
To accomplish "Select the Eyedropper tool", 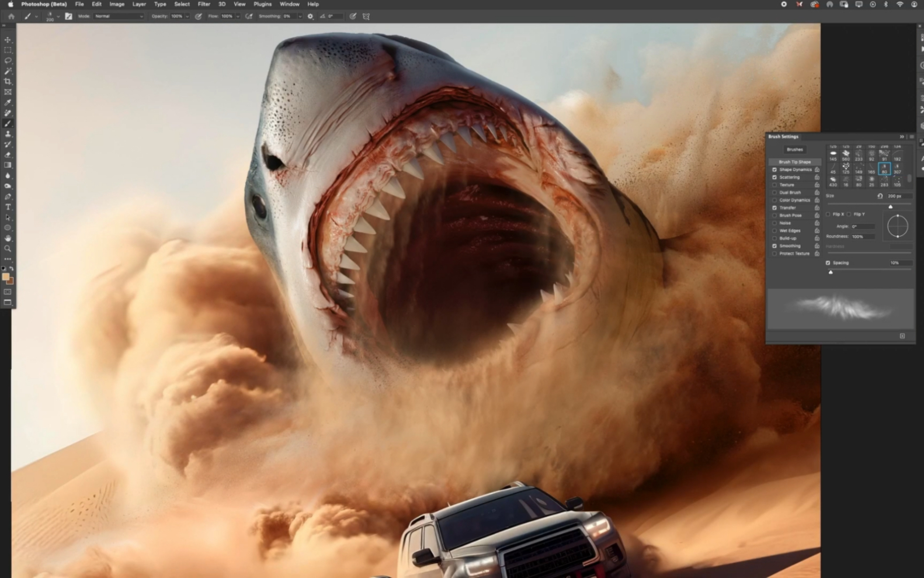I will pyautogui.click(x=8, y=103).
